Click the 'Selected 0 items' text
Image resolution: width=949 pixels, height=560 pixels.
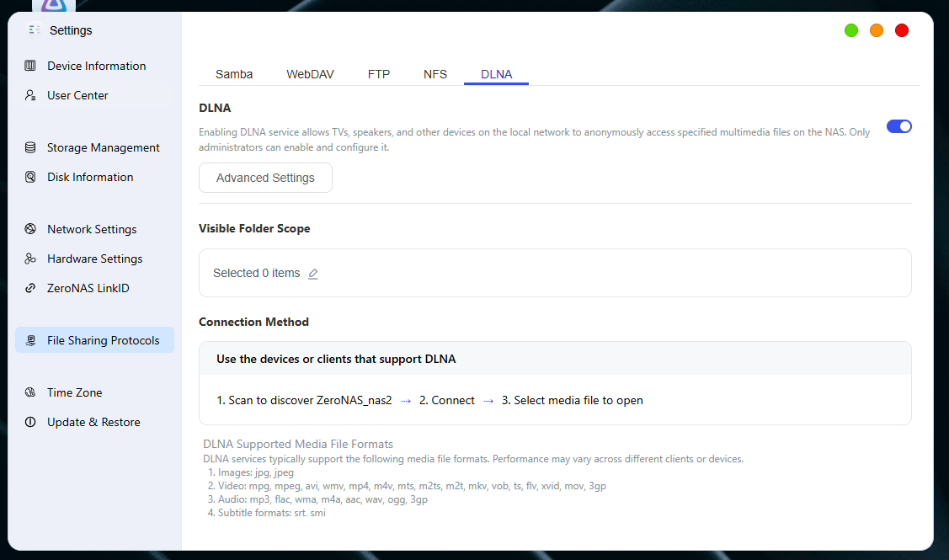[x=257, y=273]
